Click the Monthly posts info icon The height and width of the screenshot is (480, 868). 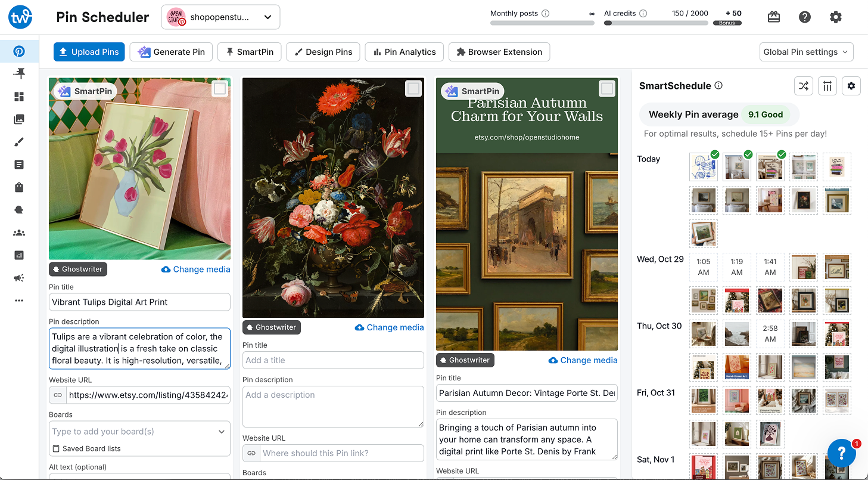point(546,13)
